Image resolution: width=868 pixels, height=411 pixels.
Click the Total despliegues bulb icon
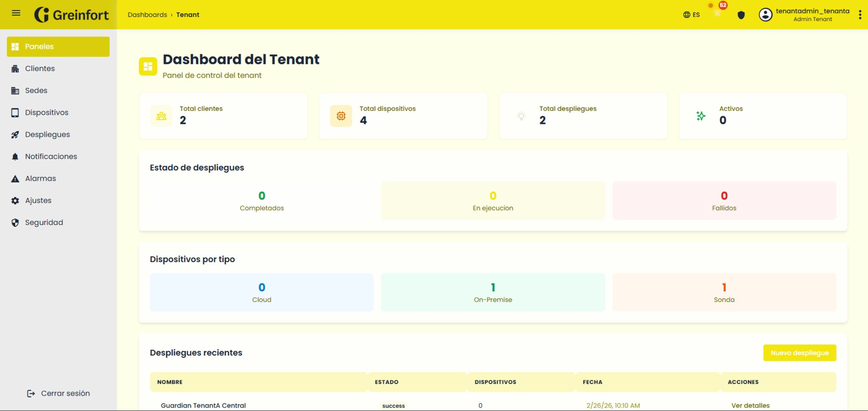tap(521, 116)
